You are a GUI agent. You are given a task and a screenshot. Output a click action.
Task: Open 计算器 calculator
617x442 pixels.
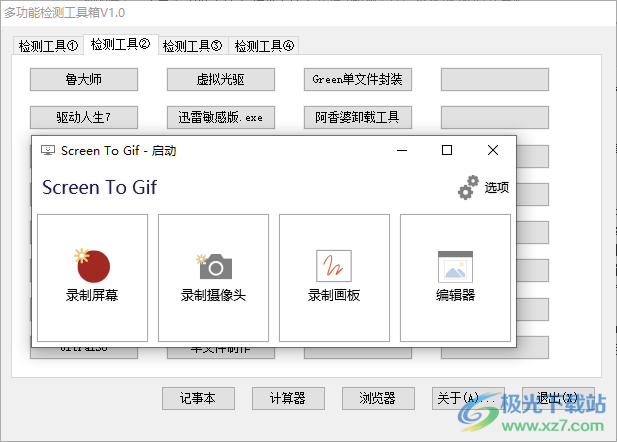click(288, 398)
